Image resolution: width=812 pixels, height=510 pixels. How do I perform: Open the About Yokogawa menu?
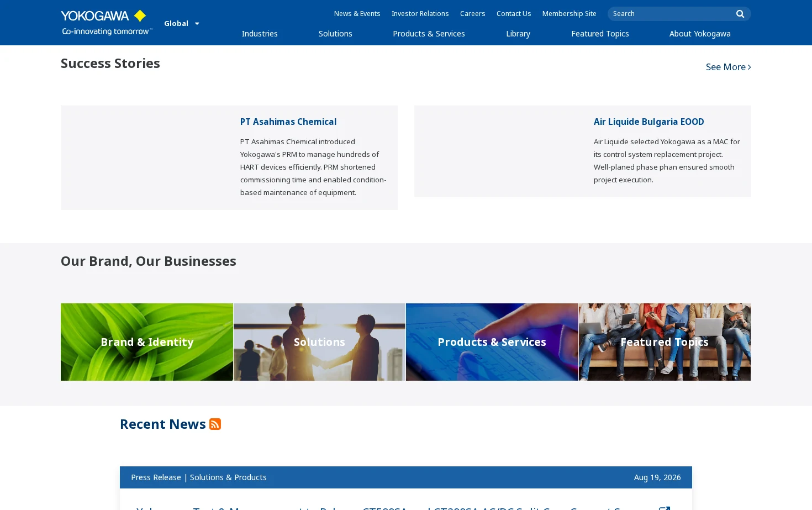coord(700,34)
